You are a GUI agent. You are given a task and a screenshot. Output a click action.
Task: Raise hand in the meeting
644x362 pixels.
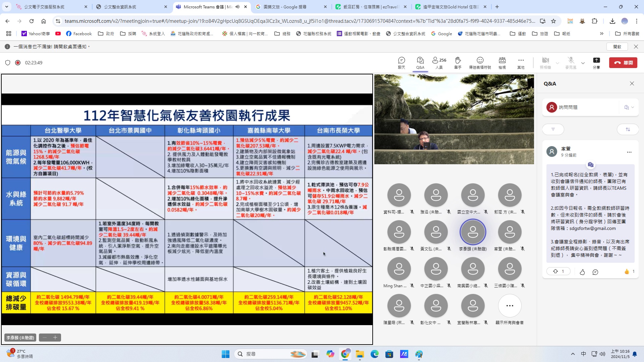pos(458,63)
